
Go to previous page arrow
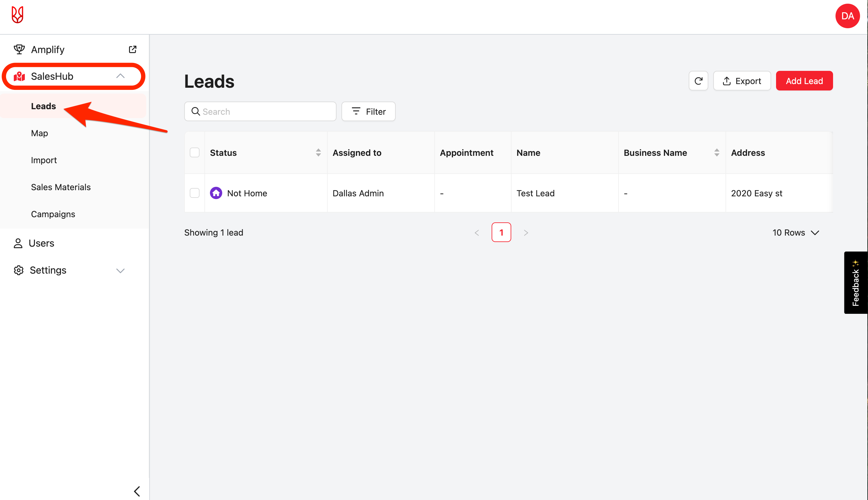(x=477, y=233)
